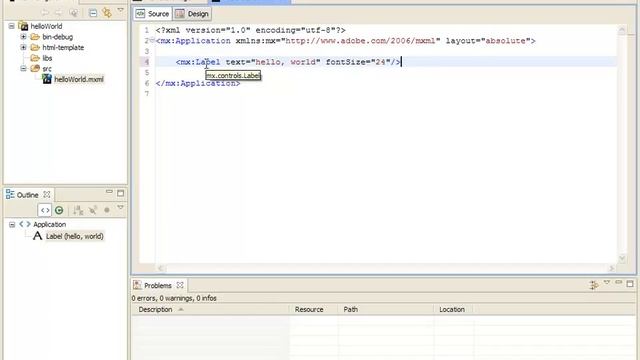
Task: Click line number 4 in the gutter
Action: pyautogui.click(x=147, y=62)
